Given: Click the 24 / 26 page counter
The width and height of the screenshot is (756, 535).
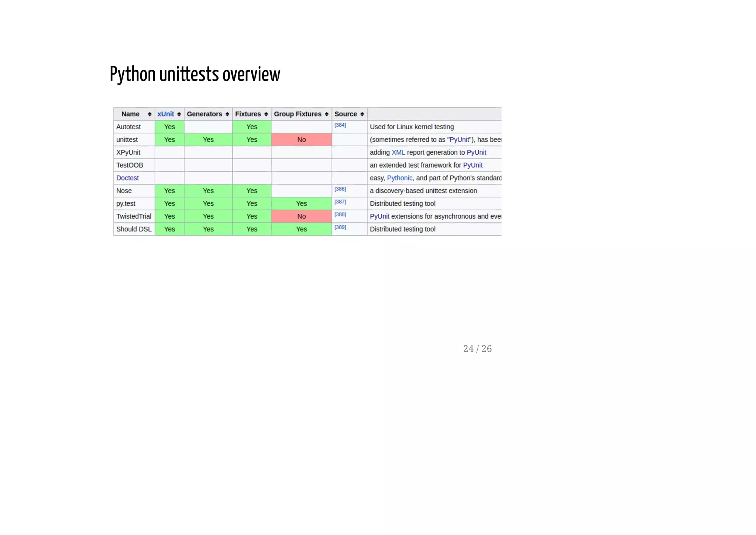Looking at the screenshot, I should (477, 349).
